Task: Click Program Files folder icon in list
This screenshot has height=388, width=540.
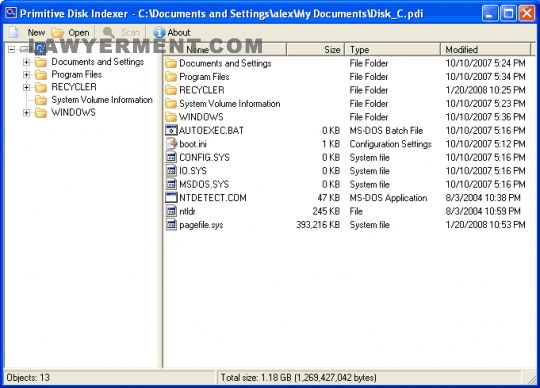Action: click(x=171, y=77)
